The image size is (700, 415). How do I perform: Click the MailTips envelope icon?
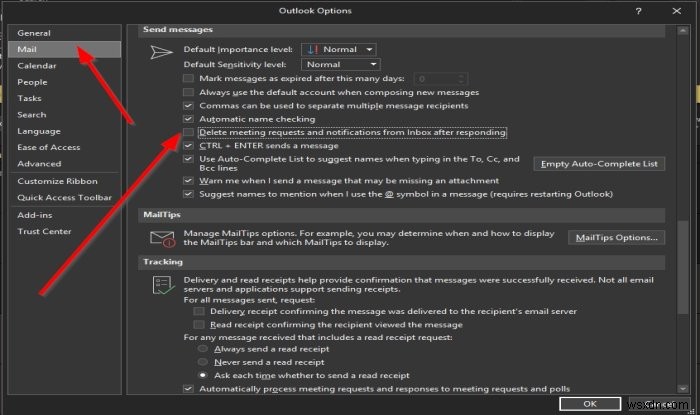[x=162, y=239]
